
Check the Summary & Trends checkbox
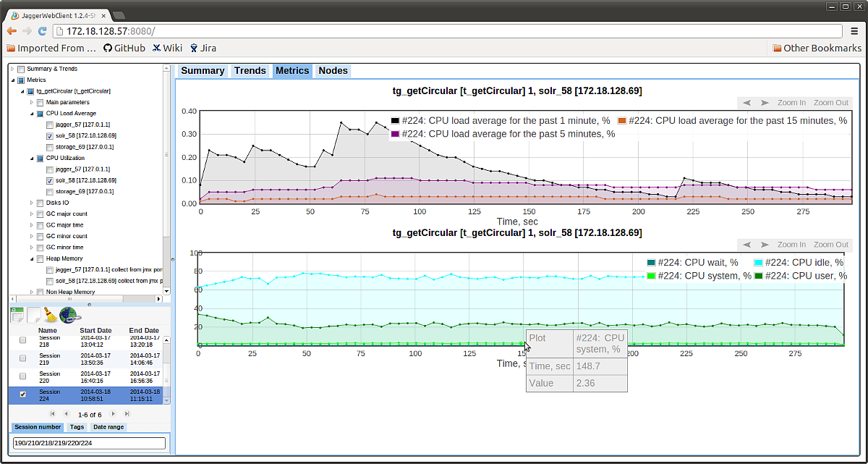(x=21, y=69)
